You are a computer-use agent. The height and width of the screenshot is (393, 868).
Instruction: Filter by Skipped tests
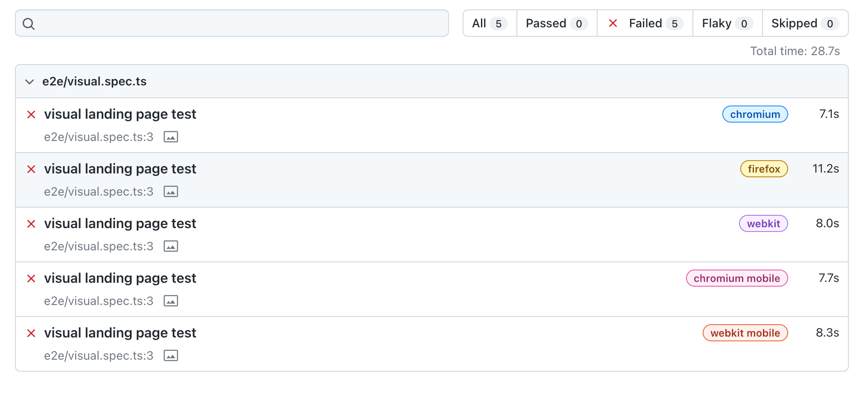pyautogui.click(x=805, y=23)
